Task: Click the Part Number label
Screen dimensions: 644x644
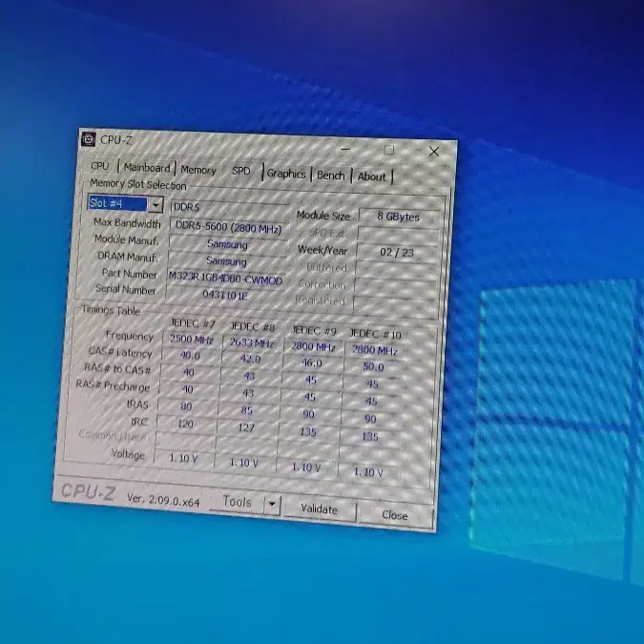Action: click(x=130, y=274)
